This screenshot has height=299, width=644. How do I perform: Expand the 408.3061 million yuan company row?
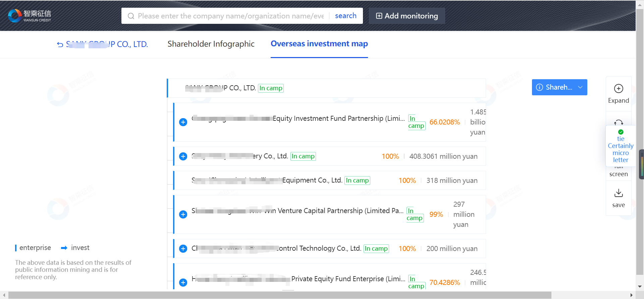tap(183, 156)
